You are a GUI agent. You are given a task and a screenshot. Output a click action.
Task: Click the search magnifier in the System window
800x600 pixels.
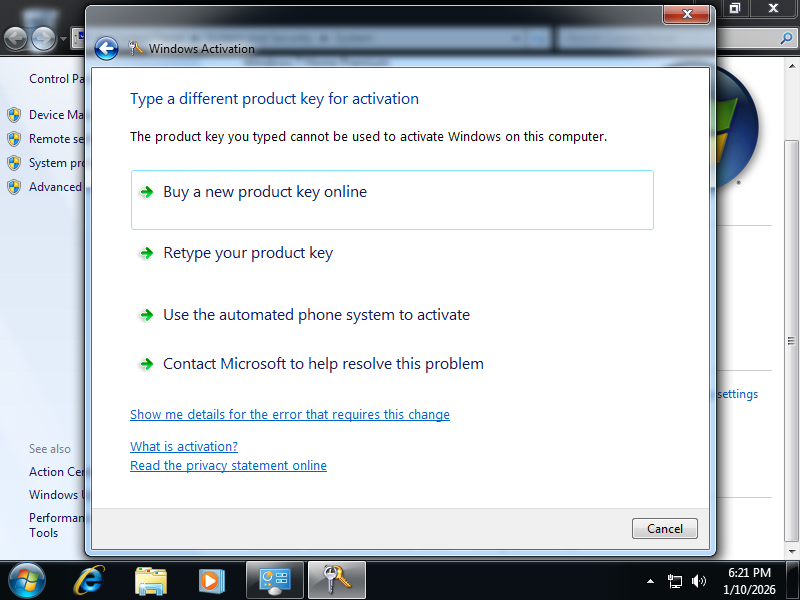[x=786, y=38]
